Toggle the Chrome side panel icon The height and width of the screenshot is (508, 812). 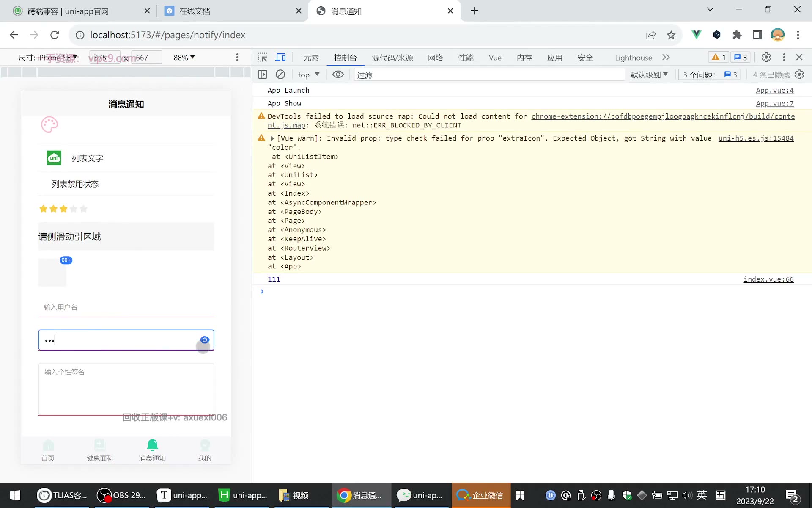point(757,35)
